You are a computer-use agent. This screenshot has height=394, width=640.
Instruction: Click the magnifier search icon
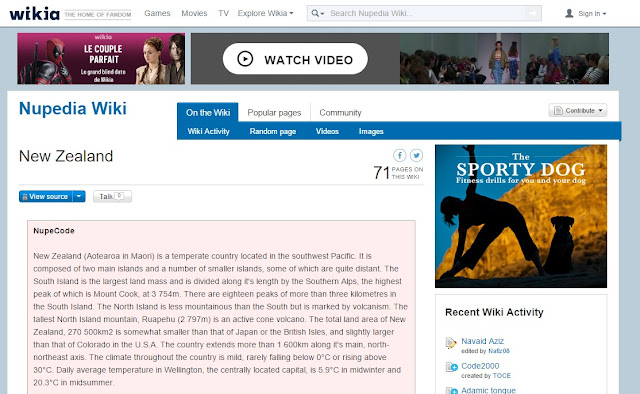315,13
